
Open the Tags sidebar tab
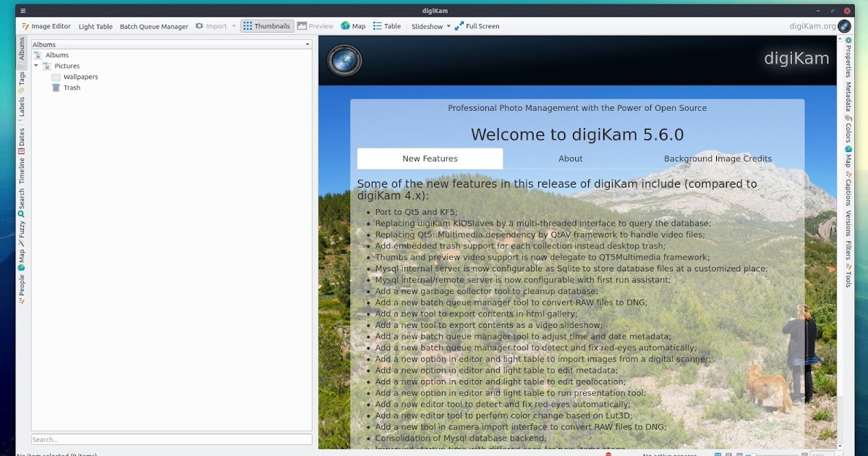point(22,82)
